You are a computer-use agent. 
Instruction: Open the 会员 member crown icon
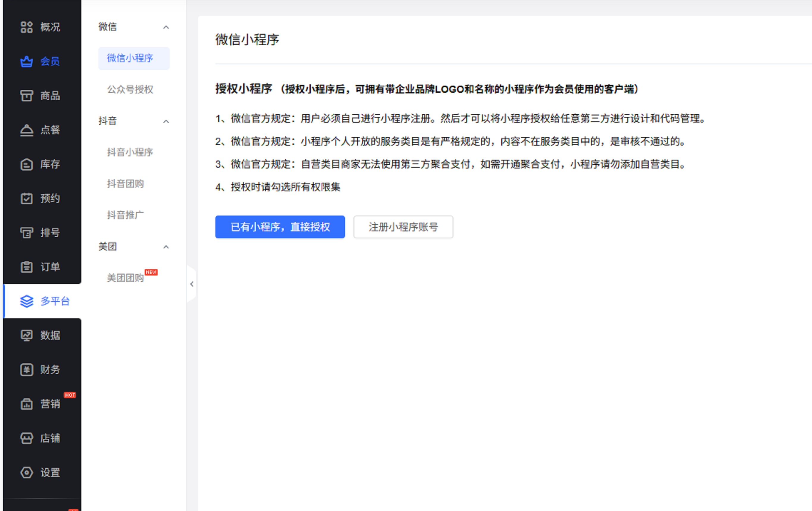tap(27, 61)
